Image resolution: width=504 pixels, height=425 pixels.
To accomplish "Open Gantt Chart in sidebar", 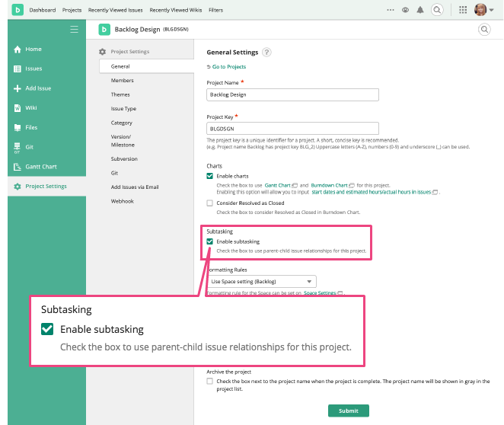I will point(47,167).
